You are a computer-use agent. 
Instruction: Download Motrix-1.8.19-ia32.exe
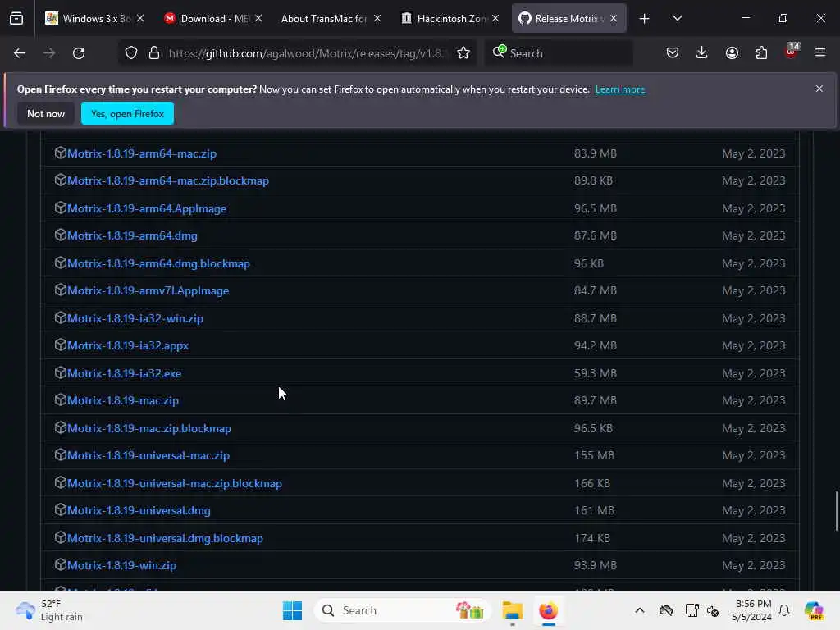(x=125, y=373)
